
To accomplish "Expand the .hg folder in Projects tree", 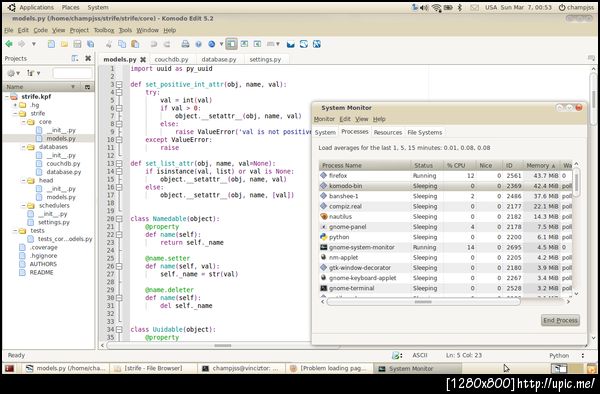I will click(15, 105).
